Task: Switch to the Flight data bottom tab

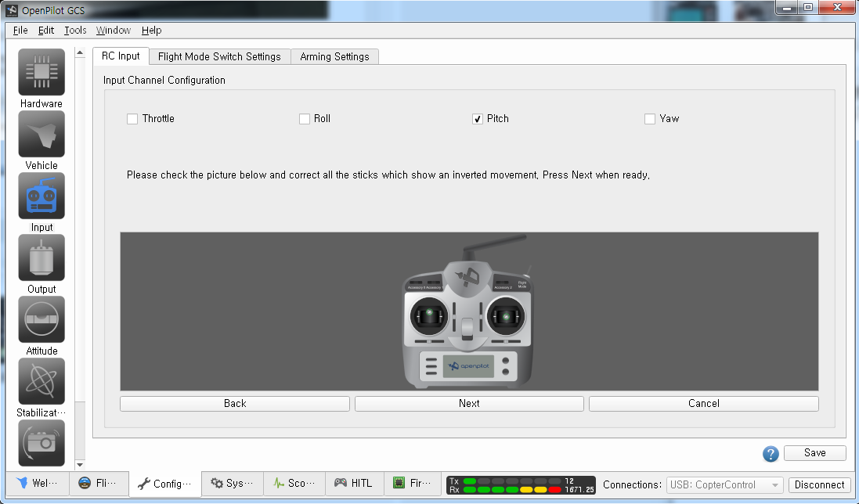Action: pos(99,483)
